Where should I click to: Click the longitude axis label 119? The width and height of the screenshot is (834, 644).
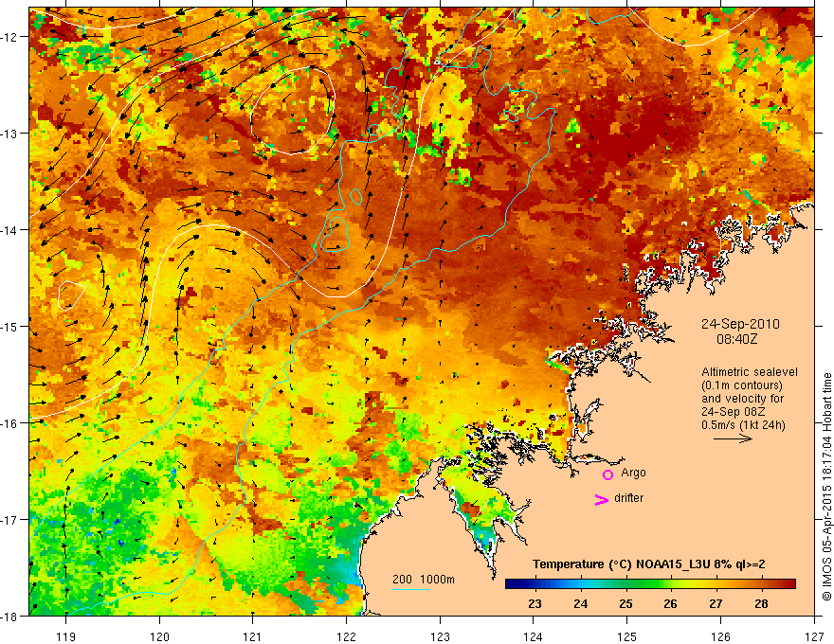(x=66, y=636)
